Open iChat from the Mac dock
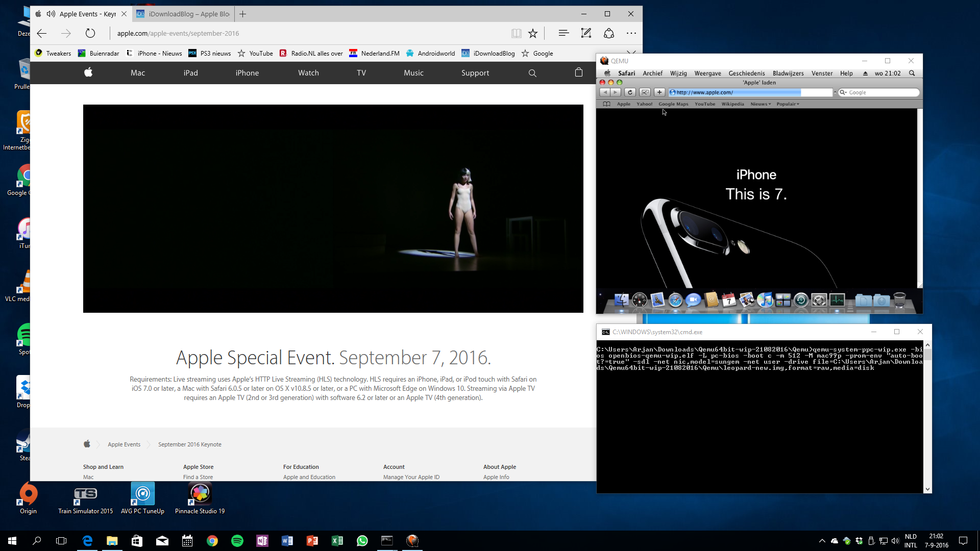Screen dimensions: 980x551 (693, 300)
